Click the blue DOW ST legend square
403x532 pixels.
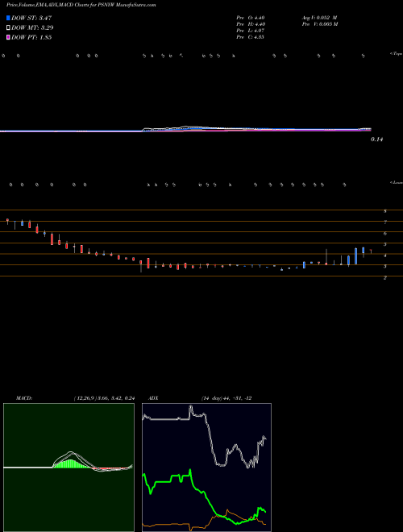coord(9,18)
